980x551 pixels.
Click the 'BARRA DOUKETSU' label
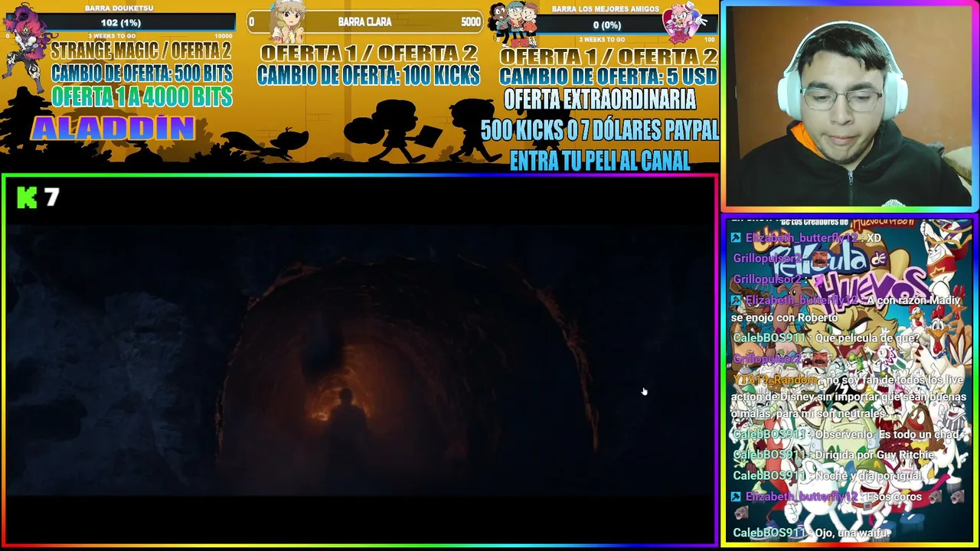coord(120,8)
